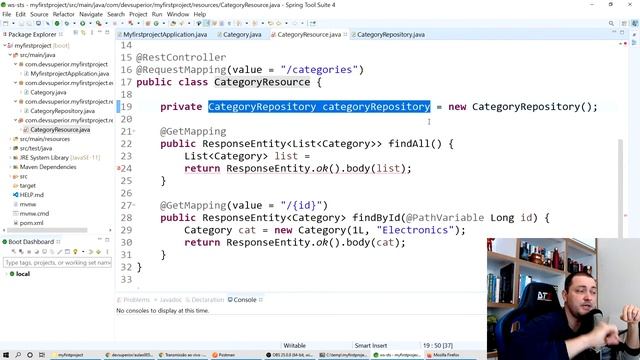Select pom.xml in Package Explorer
This screenshot has width=640, height=360.
[31, 223]
